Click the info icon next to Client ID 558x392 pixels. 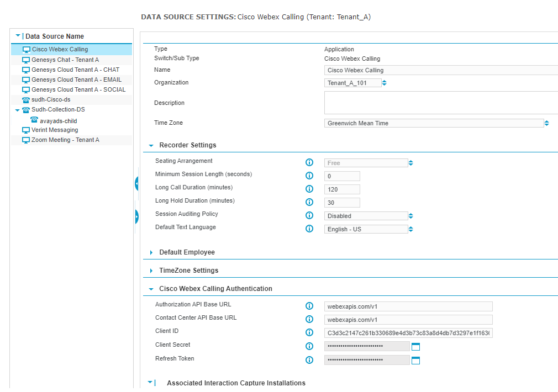pos(309,332)
